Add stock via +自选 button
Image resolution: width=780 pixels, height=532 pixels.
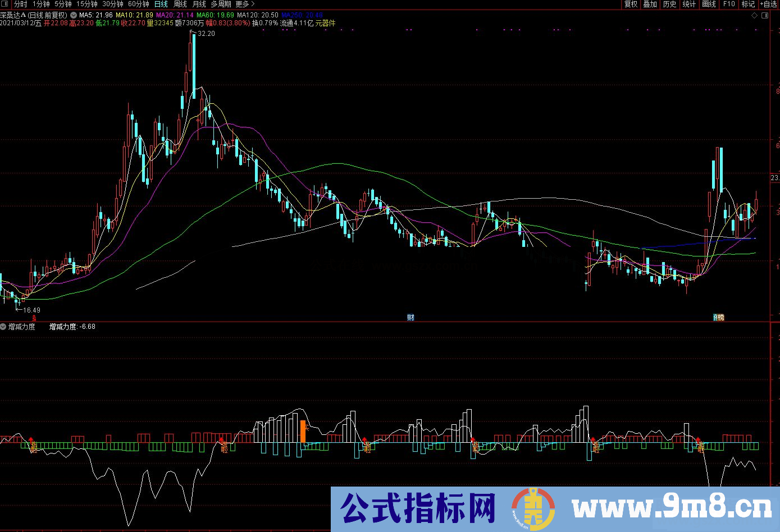click(768, 4)
